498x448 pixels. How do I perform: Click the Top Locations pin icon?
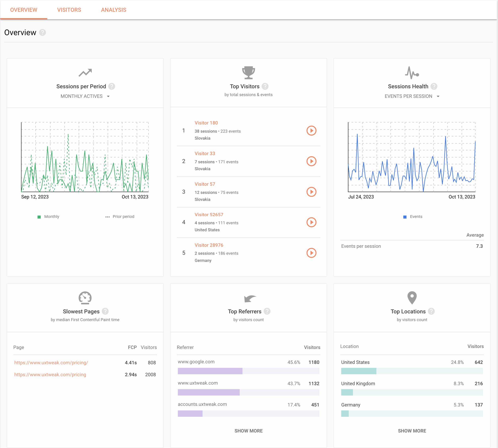(x=412, y=298)
